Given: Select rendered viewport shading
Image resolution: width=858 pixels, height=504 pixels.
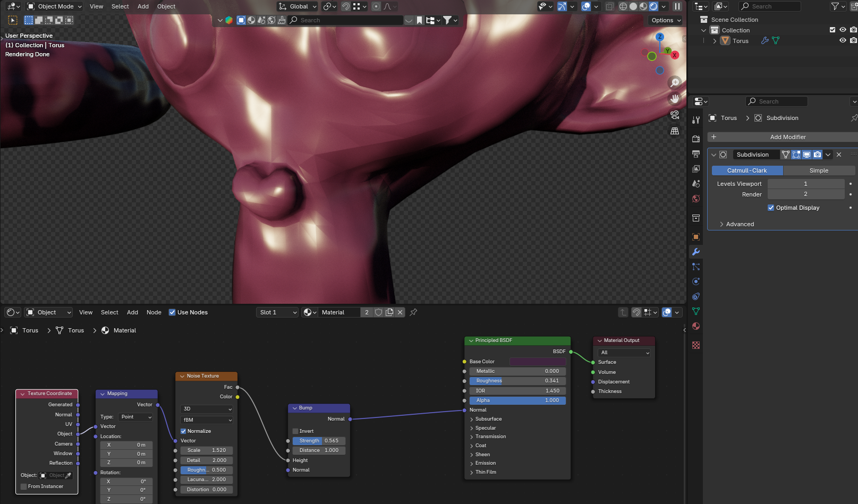Looking at the screenshot, I should pyautogui.click(x=653, y=6).
